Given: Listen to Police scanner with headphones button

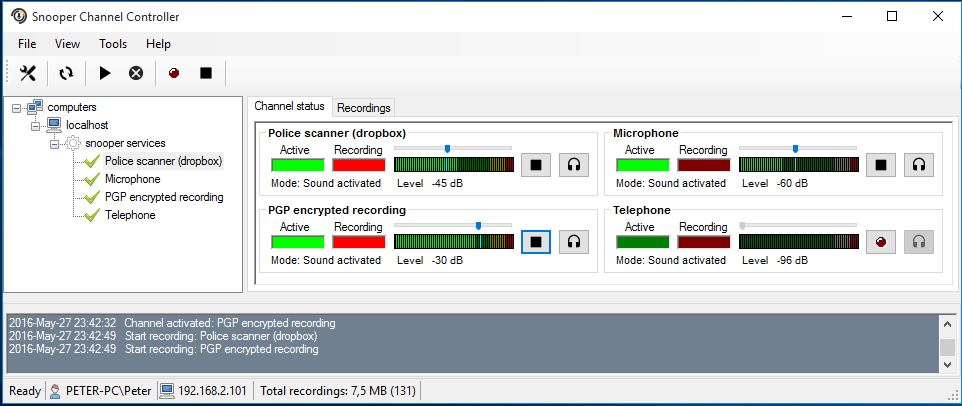Looking at the screenshot, I should point(574,165).
